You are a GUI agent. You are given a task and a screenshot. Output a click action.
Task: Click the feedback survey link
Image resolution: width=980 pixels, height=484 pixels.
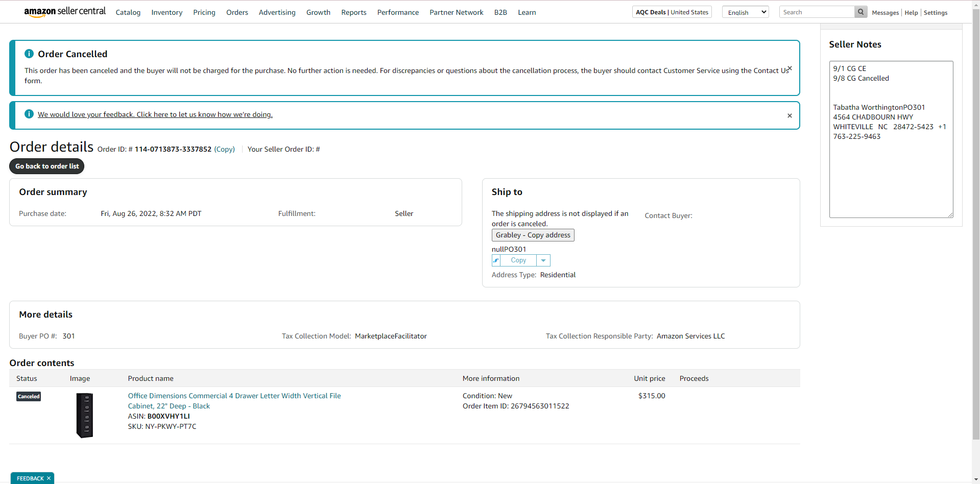click(x=155, y=114)
